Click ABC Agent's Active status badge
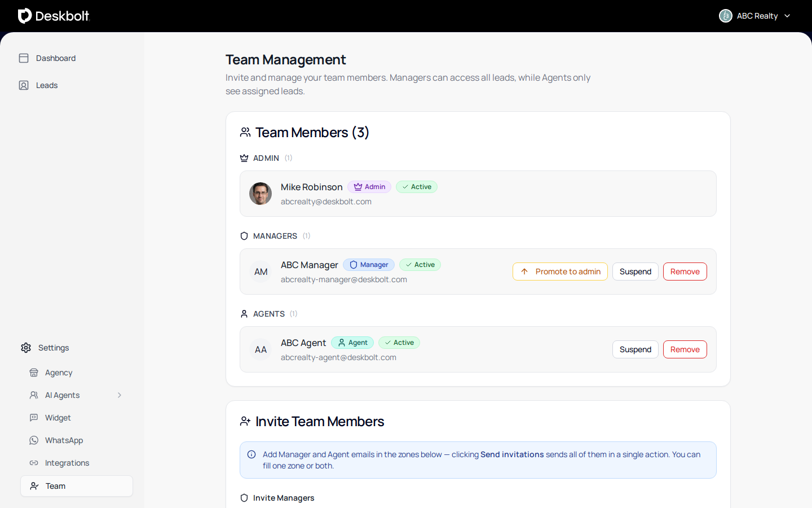The width and height of the screenshot is (812, 508). [x=399, y=343]
